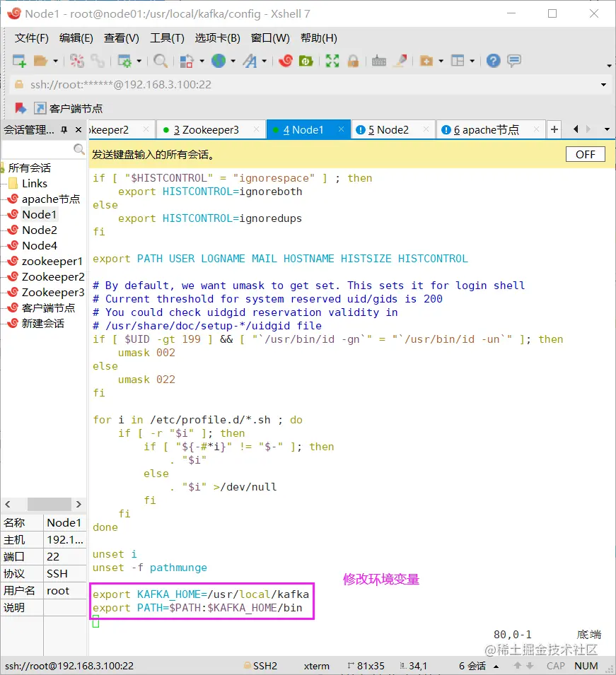Click the Find magnifier toolbar icon

click(x=161, y=61)
